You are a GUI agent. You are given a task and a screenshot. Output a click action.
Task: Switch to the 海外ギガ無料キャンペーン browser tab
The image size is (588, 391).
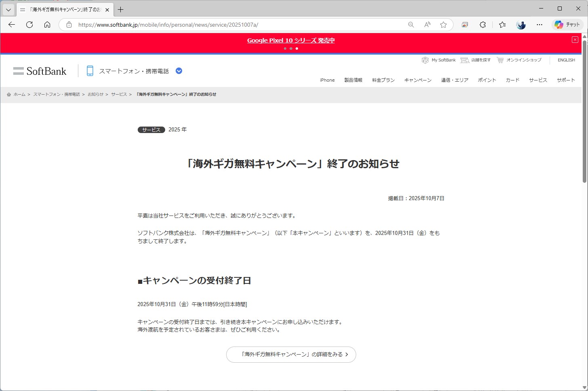click(x=61, y=9)
